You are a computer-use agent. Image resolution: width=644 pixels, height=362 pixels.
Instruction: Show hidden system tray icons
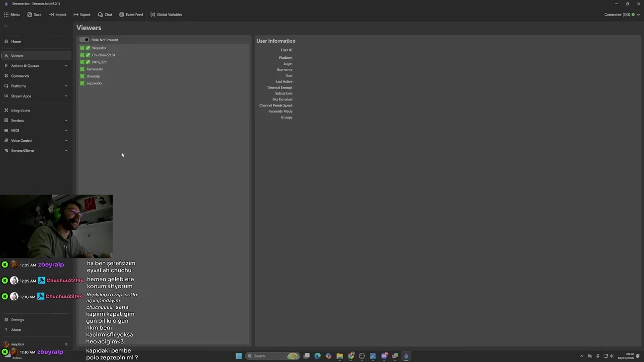[582, 356]
